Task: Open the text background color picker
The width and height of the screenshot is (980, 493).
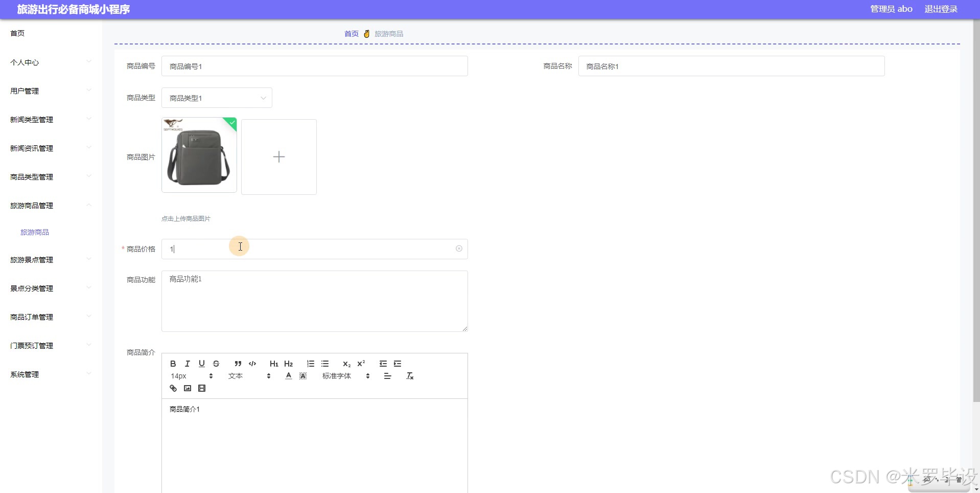Action: click(x=302, y=376)
